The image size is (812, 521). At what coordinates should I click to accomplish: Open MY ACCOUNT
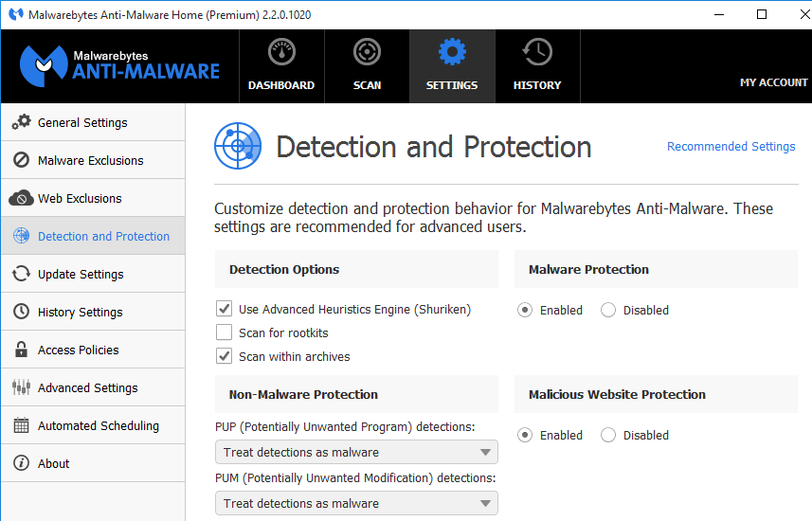(773, 82)
